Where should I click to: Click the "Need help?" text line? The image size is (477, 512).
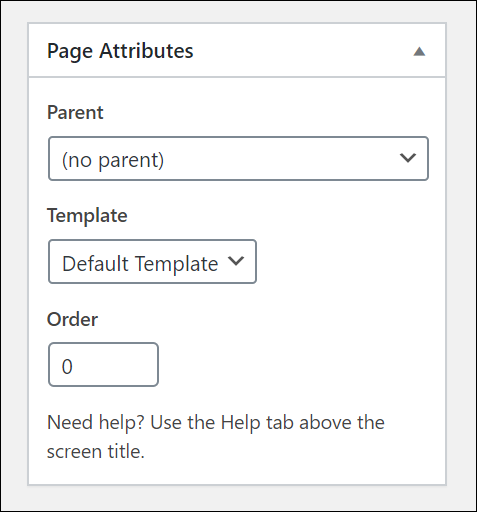click(x=216, y=423)
